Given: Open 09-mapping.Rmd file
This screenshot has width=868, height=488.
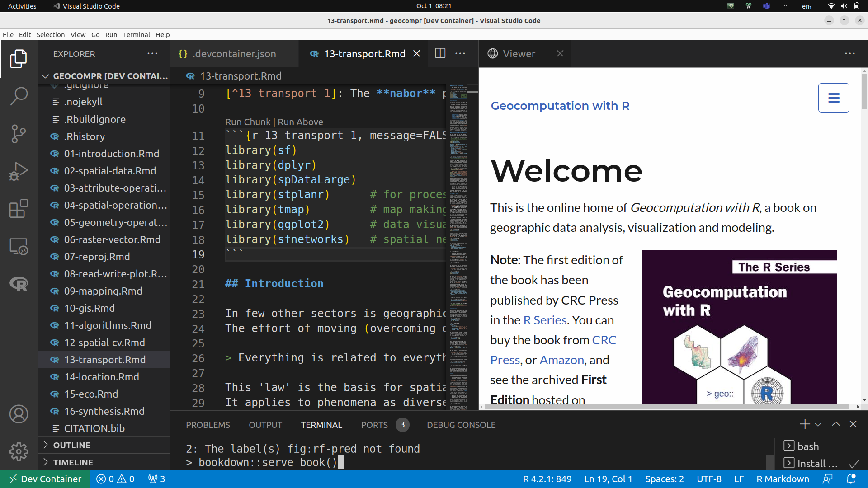Looking at the screenshot, I should click(x=104, y=291).
